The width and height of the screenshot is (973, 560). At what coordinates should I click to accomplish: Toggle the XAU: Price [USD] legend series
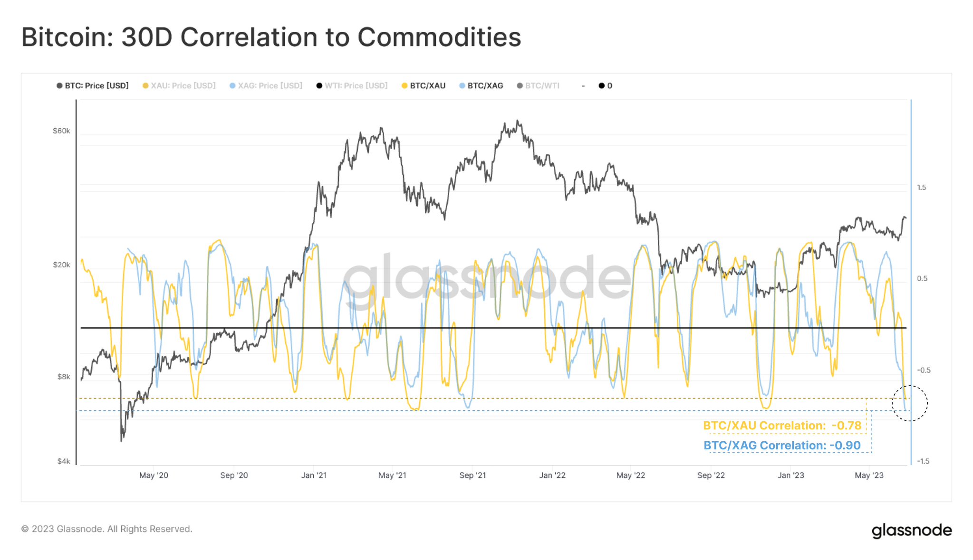click(x=183, y=86)
